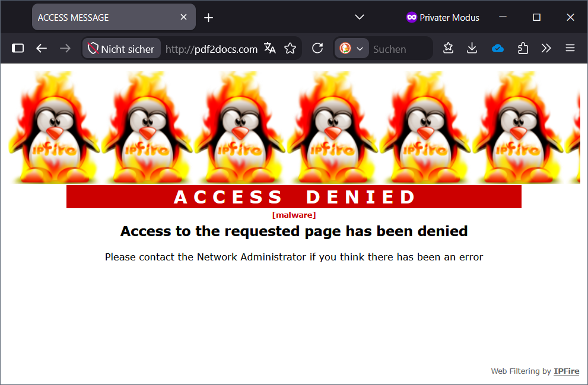Open the extensions puzzle icon
The image size is (588, 385).
pos(522,49)
